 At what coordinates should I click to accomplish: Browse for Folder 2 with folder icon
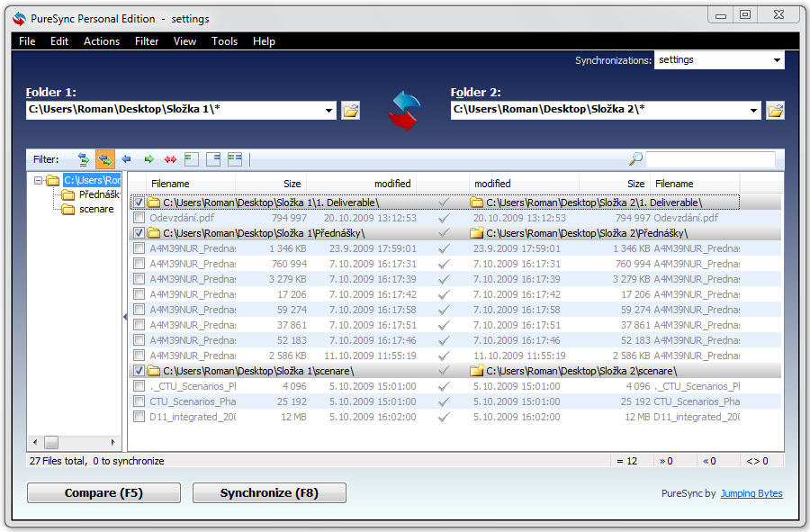(776, 111)
